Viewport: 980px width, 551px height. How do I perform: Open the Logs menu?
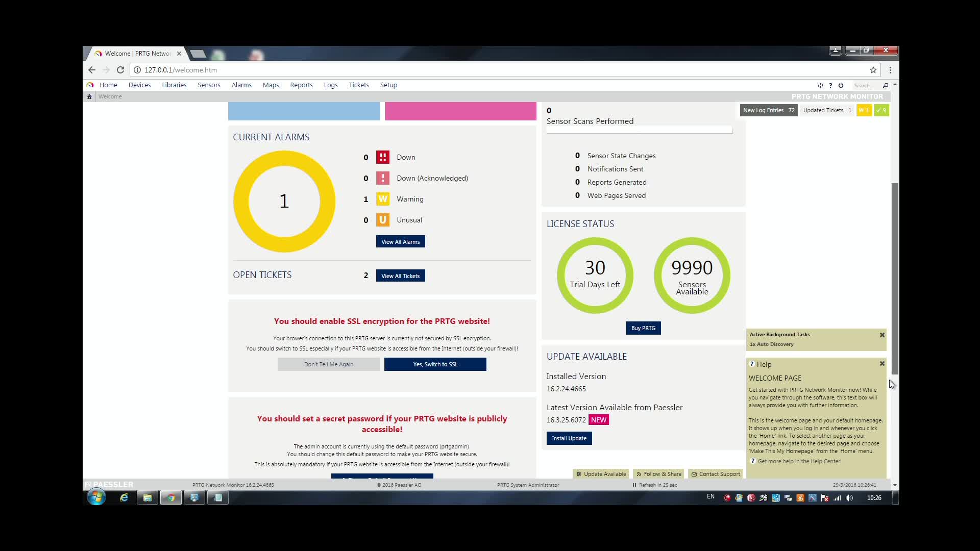[x=331, y=85]
